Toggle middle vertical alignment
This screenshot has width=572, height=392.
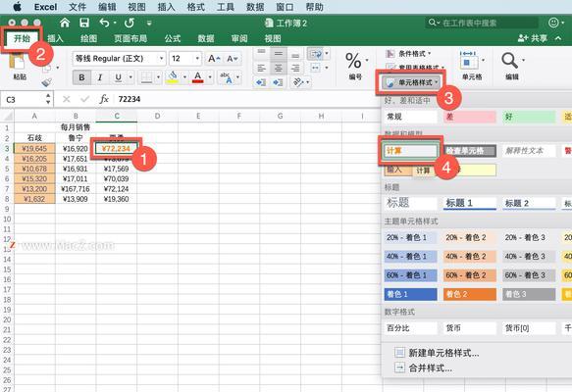[x=279, y=54]
